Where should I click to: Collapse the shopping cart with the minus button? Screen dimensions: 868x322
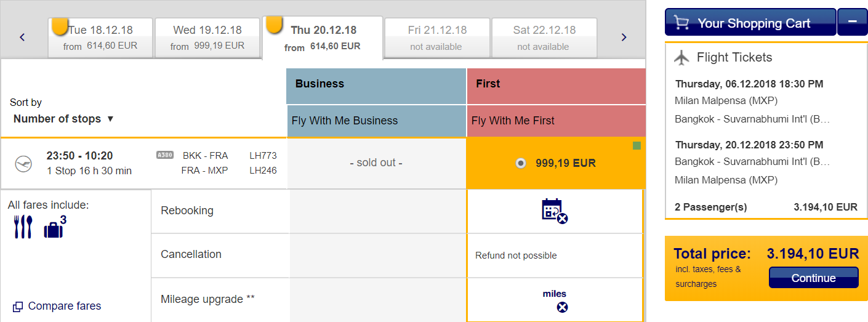point(853,22)
